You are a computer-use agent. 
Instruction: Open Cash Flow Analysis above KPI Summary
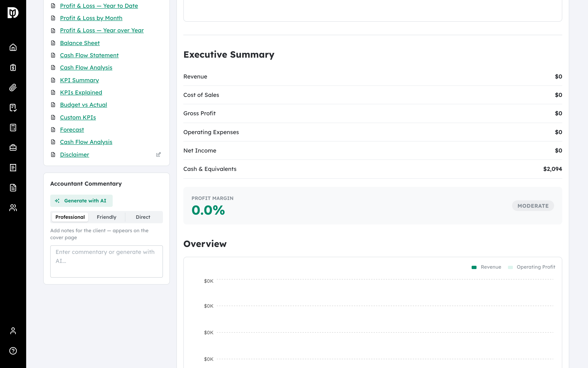pos(86,68)
